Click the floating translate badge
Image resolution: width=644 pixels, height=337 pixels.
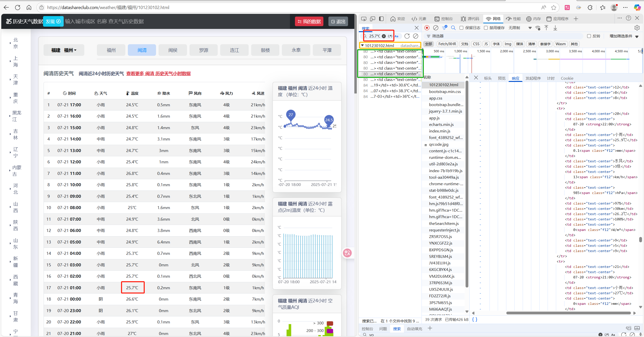click(347, 253)
